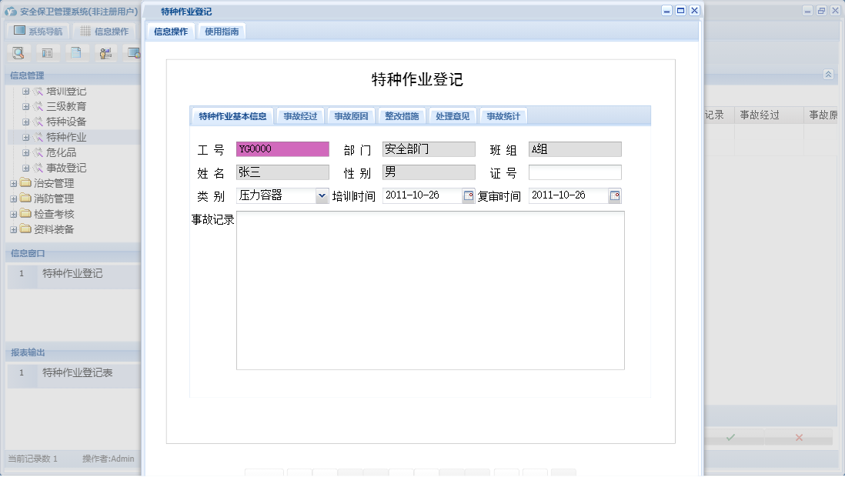
Task: Select the 整改措施 tab
Action: point(402,115)
